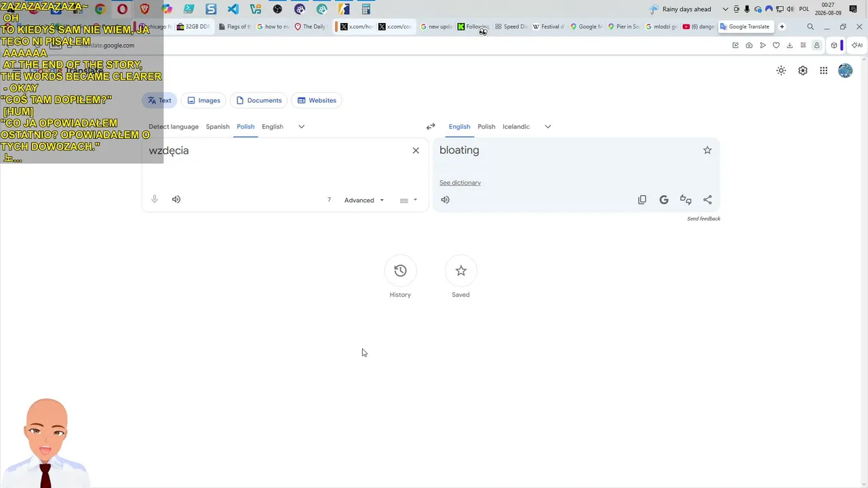Screen dimensions: 868x488
Task: Expand the target language list
Action: pos(548,127)
